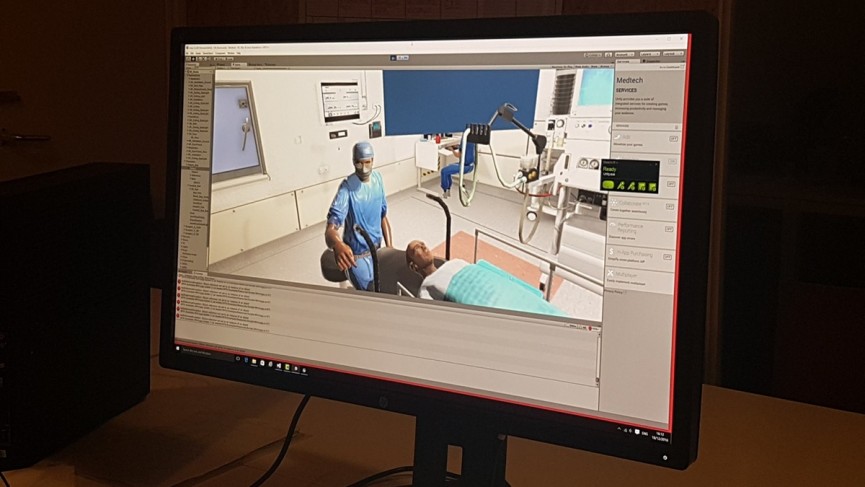This screenshot has height=487, width=865.
Task: Click last base station icon in VR widget
Action: point(652,186)
